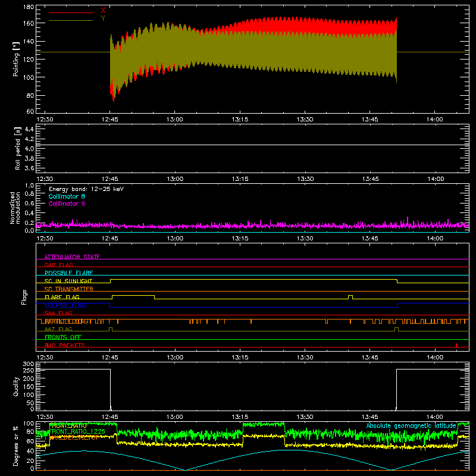476x476 pixels.
Task: Click the 'Absolute geomagnetic latitude' label
Action: pyautogui.click(x=411, y=425)
